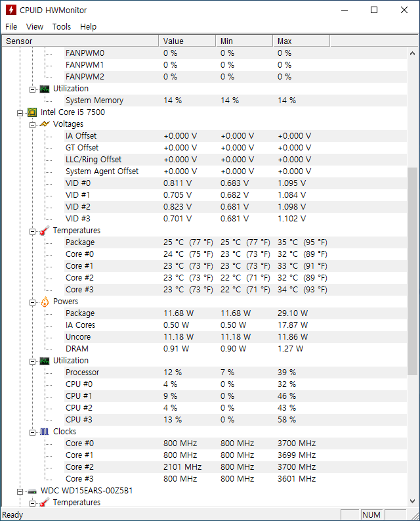The width and height of the screenshot is (420, 521).
Task: Click the Max column header
Action: (301, 41)
